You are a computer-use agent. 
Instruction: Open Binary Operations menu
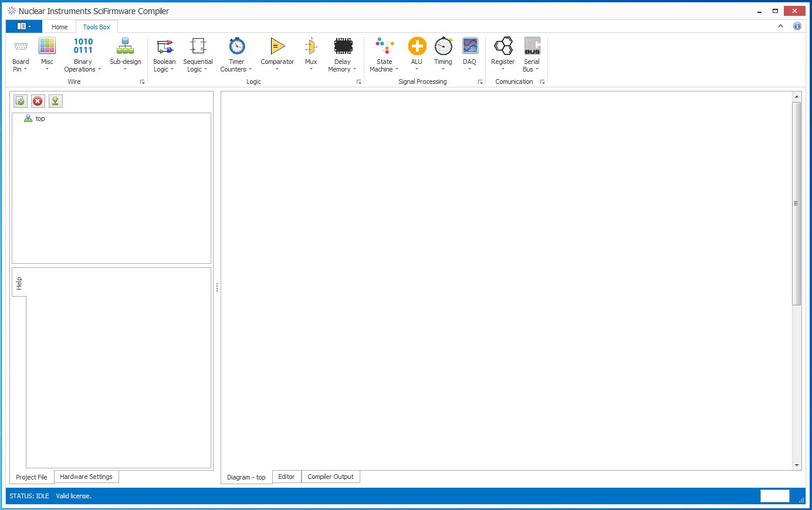point(83,55)
